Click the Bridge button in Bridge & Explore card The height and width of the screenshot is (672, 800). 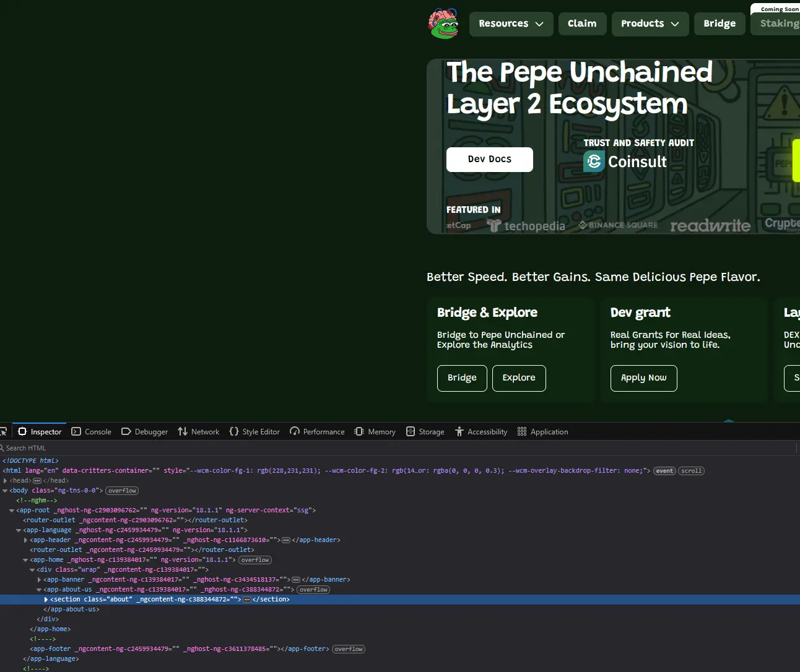(462, 378)
